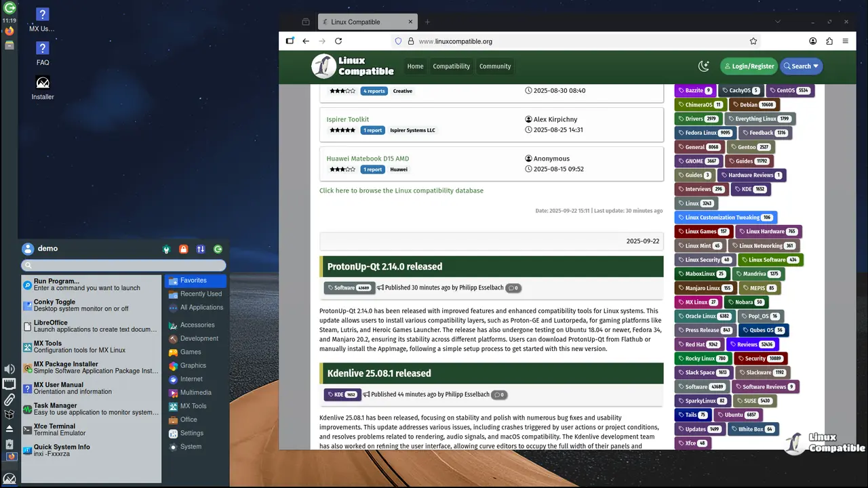Image resolution: width=868 pixels, height=488 pixels.
Task: Click the Whisker menu search field
Action: [x=123, y=266]
